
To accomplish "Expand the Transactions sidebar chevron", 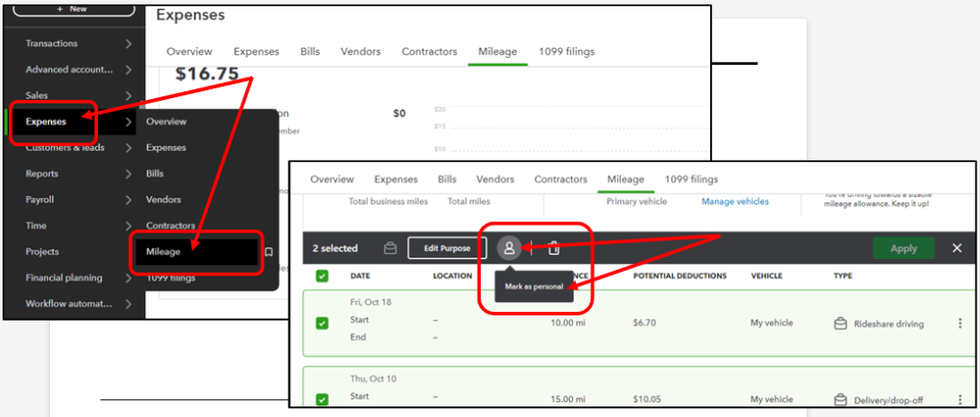I will pyautogui.click(x=129, y=44).
